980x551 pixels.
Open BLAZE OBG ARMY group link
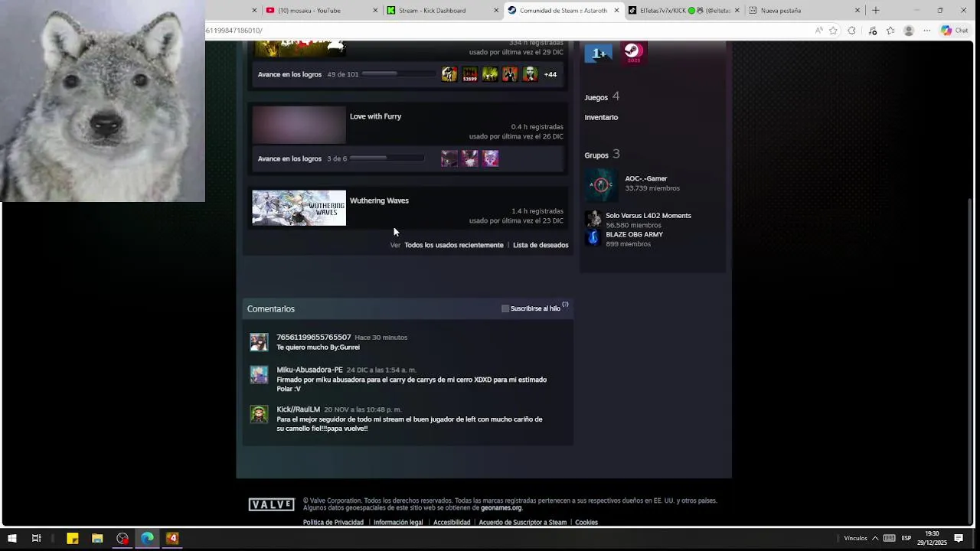point(634,234)
